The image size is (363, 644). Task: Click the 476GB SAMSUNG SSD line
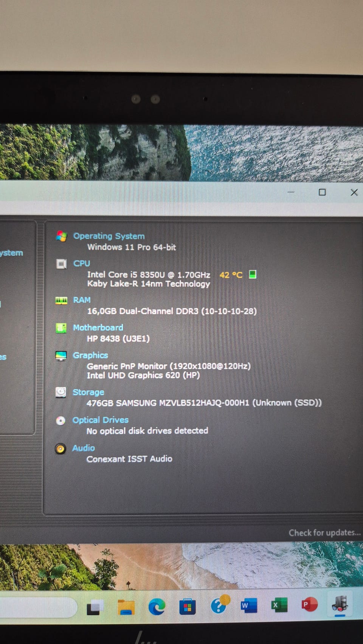tap(204, 403)
